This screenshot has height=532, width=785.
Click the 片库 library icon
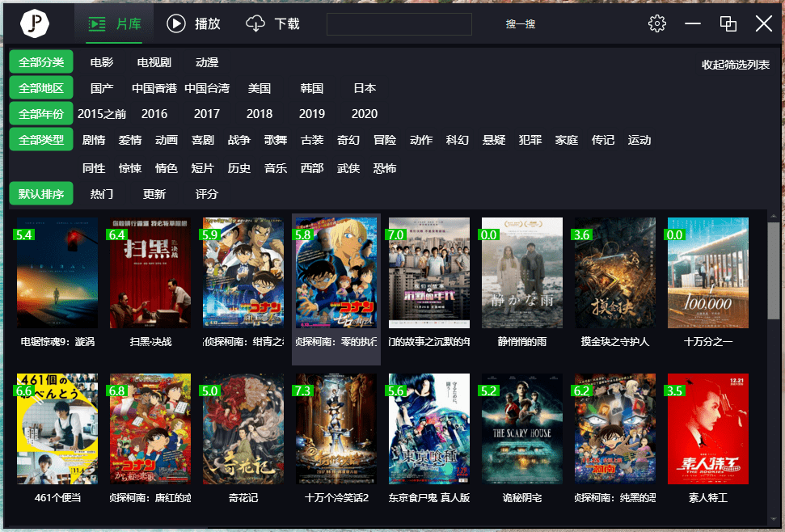pos(99,23)
